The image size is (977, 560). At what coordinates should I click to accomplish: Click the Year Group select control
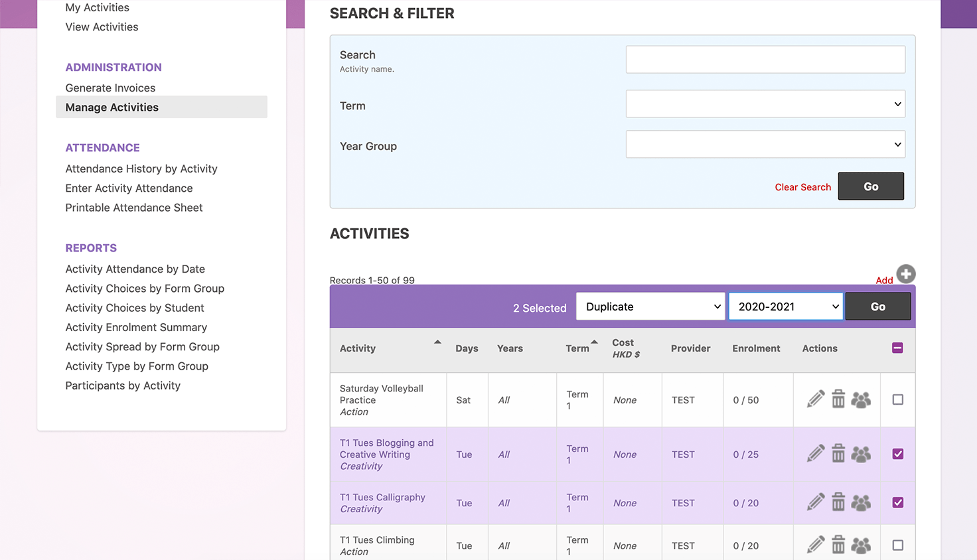click(765, 144)
